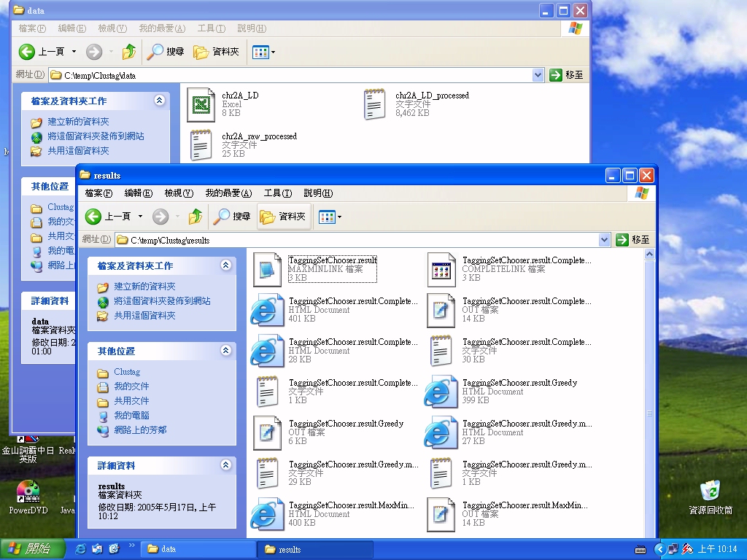Viewport: 747px width, 560px height.
Task: Click the 移至 Go button in the data window
Action: (566, 75)
